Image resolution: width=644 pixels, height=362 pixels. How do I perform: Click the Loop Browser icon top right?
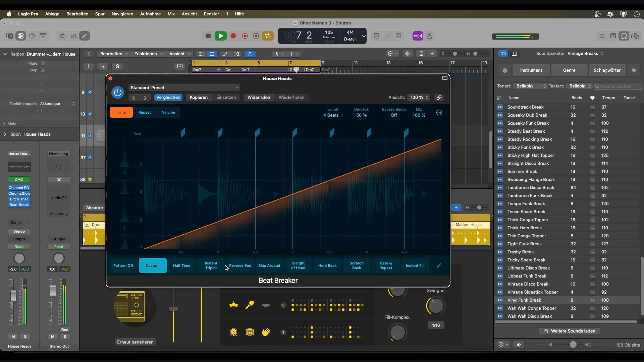point(624,36)
